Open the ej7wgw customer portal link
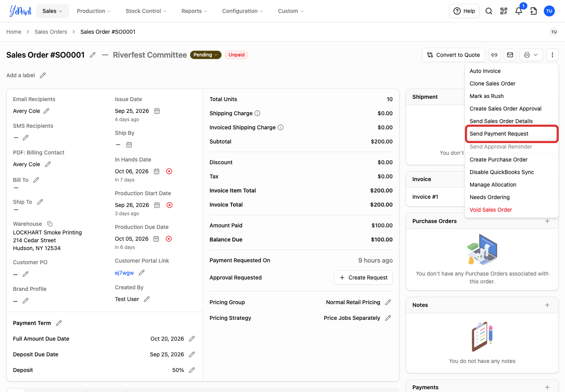The width and height of the screenshot is (565, 392). [x=124, y=273]
